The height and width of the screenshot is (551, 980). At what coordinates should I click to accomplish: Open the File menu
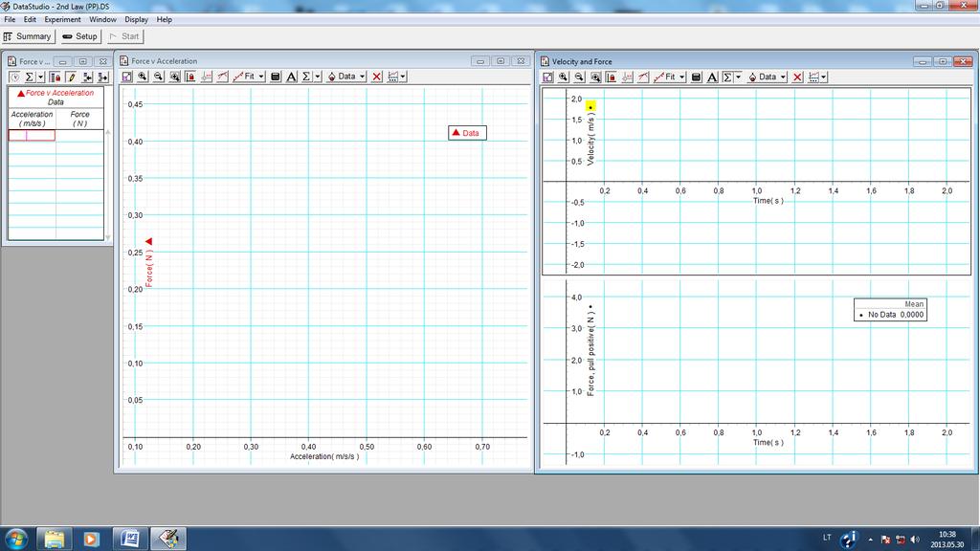10,19
